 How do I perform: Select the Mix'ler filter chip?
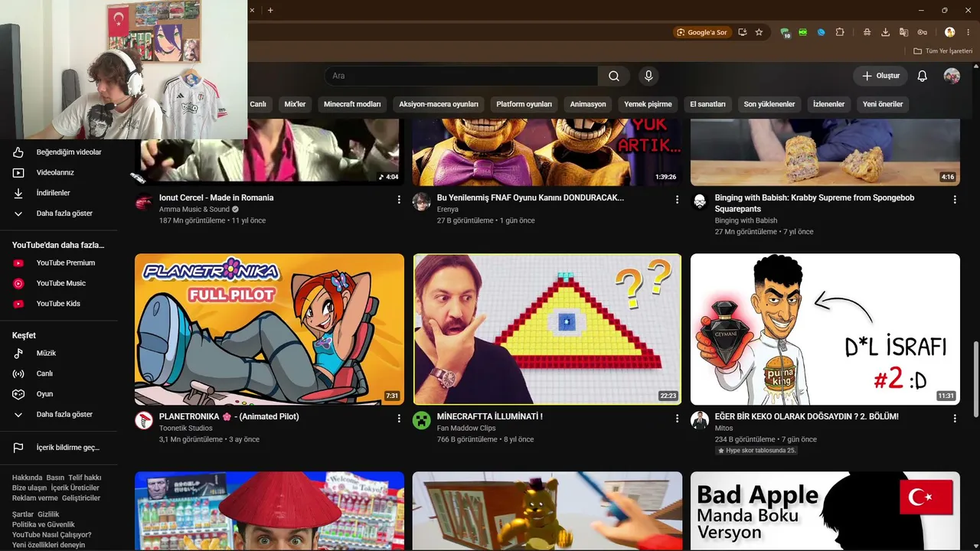295,104
